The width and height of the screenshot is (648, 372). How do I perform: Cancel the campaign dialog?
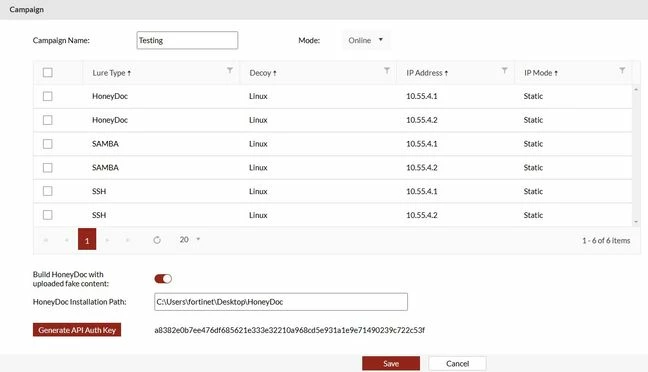click(457, 363)
